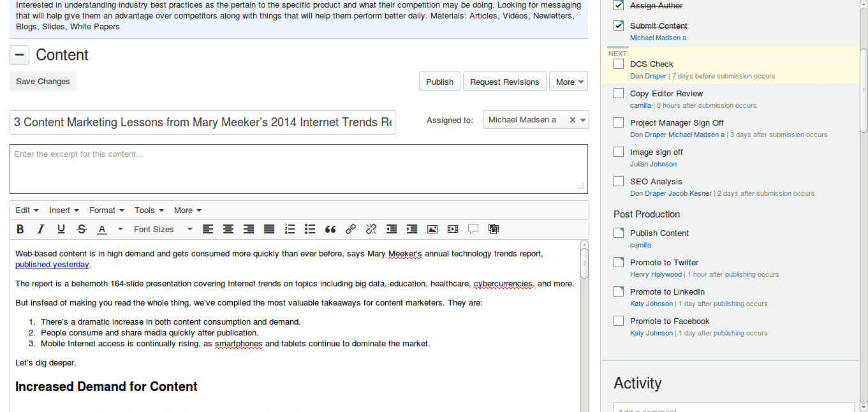Toggle bold formatting in the editor
868x412 pixels.
[20, 229]
